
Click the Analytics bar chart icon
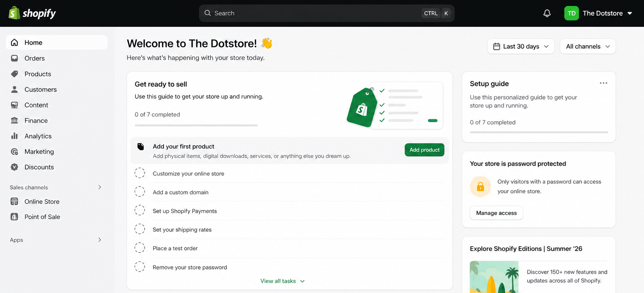pos(14,136)
